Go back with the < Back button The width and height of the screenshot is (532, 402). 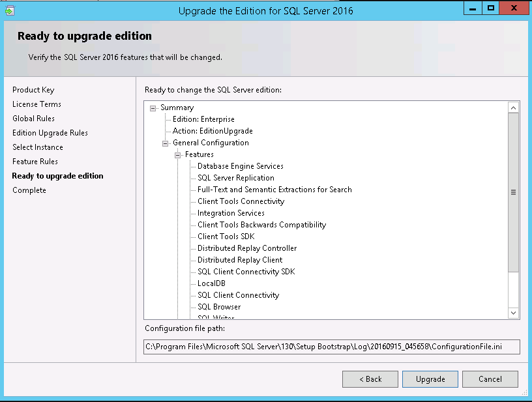click(370, 379)
